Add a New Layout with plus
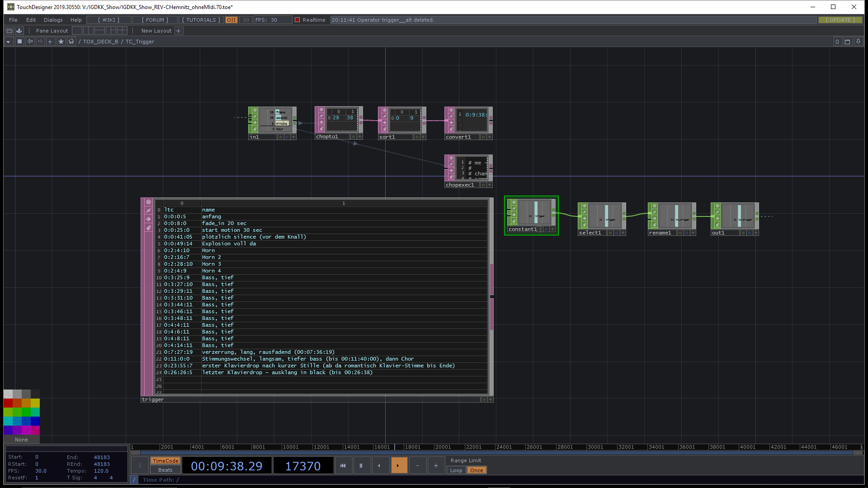Viewport: 868px width, 488px height. click(x=179, y=31)
